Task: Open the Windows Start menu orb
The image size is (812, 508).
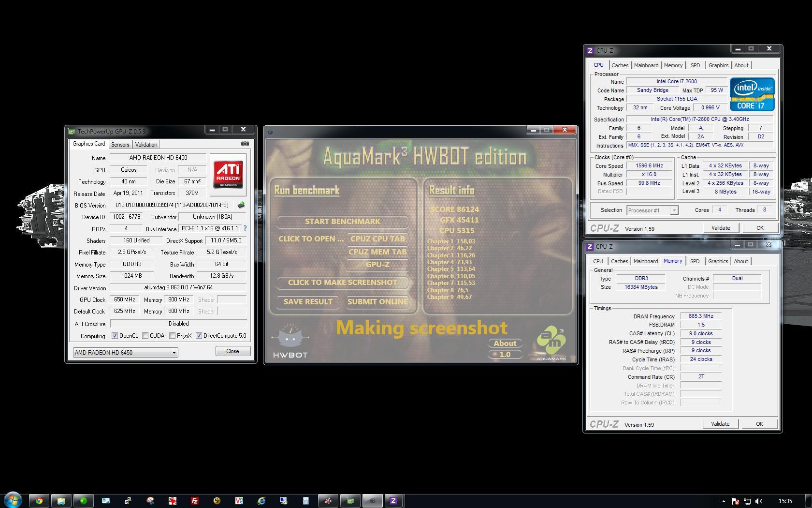Action: [x=13, y=500]
